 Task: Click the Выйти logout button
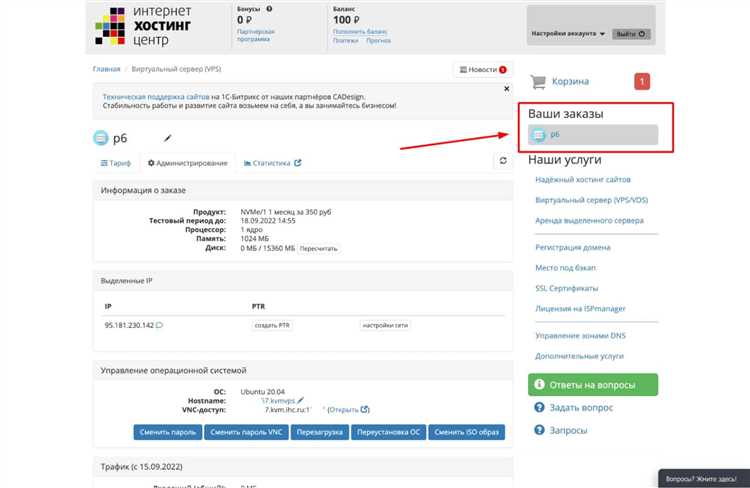pos(631,34)
